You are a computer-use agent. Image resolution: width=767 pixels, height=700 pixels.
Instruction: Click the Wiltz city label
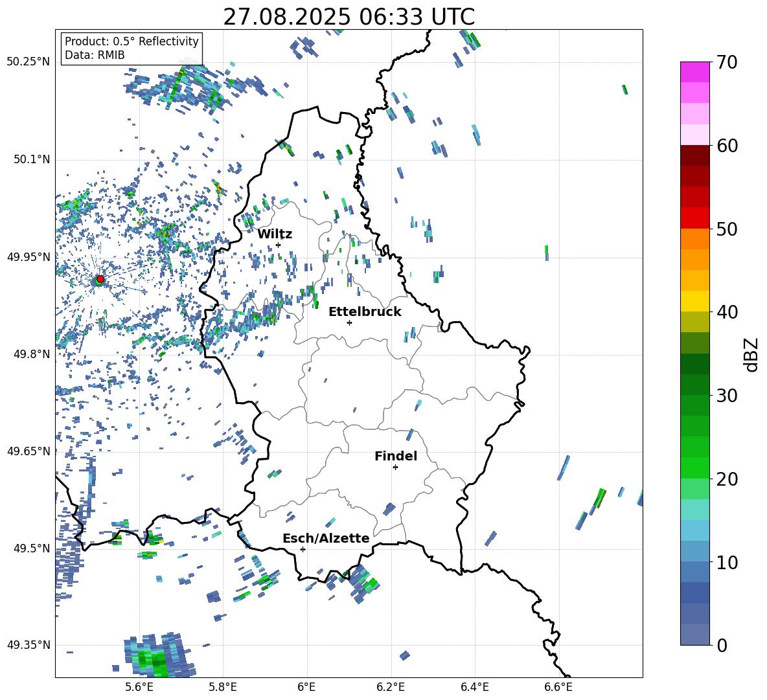pyautogui.click(x=275, y=234)
